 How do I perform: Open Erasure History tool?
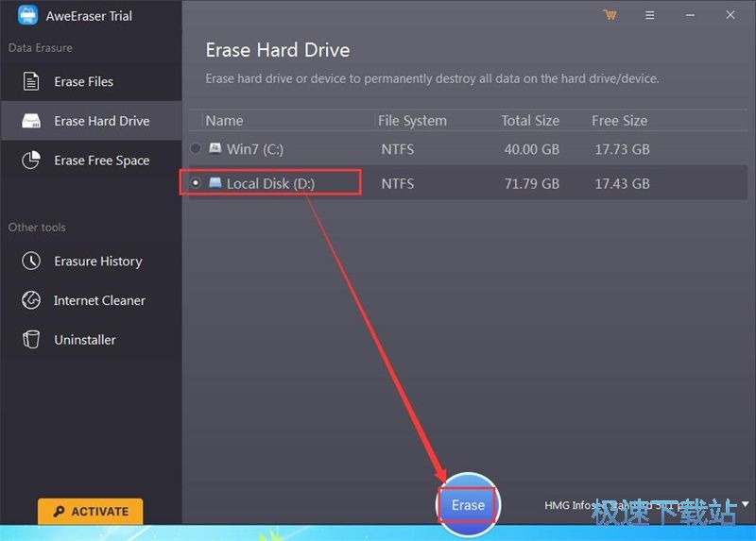91,261
